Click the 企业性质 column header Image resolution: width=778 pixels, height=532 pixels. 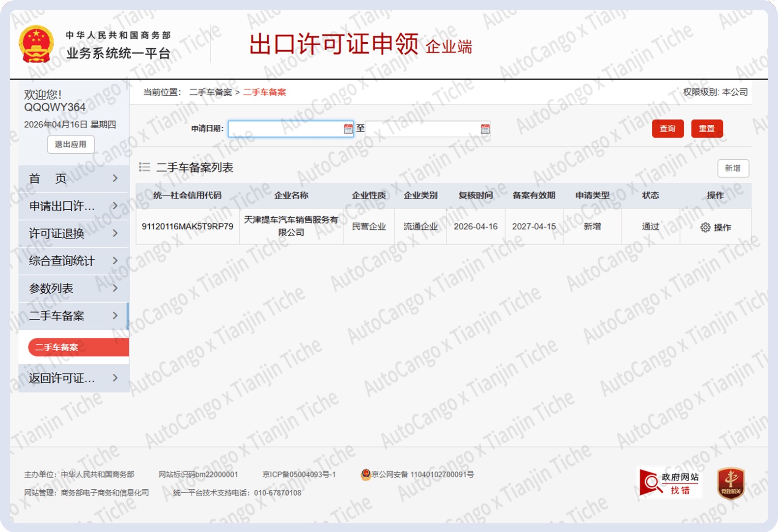coord(369,196)
